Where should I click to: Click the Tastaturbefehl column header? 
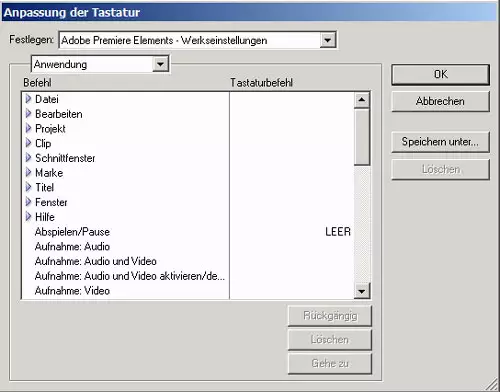[x=261, y=82]
